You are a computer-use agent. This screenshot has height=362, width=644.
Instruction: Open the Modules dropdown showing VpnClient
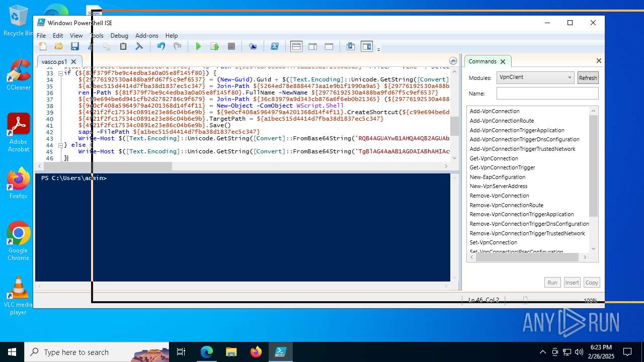point(535,77)
